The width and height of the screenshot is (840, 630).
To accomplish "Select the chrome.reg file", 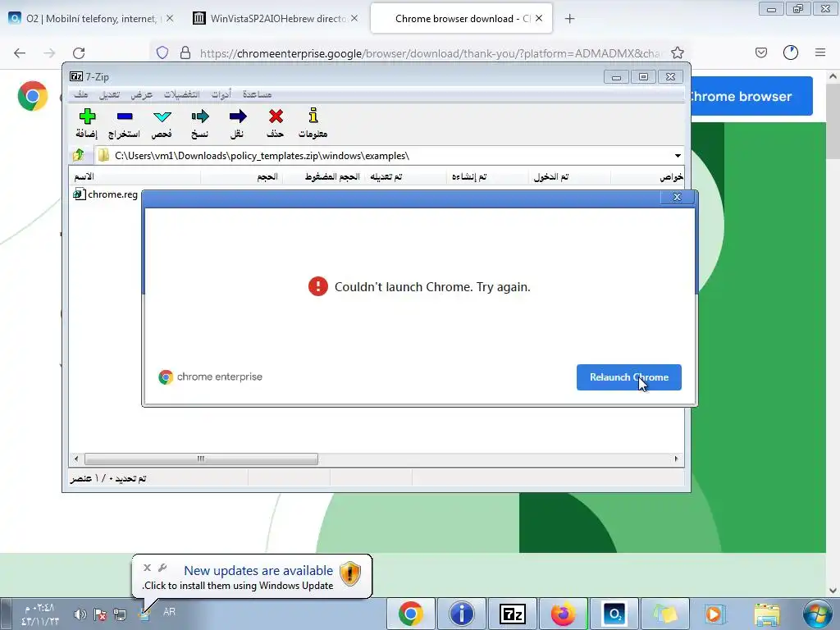I will tap(106, 194).
